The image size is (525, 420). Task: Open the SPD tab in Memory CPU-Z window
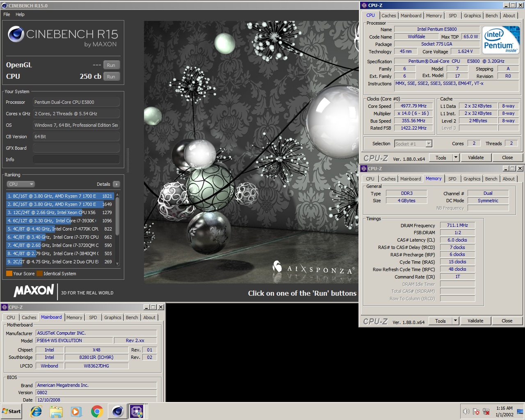(x=452, y=179)
